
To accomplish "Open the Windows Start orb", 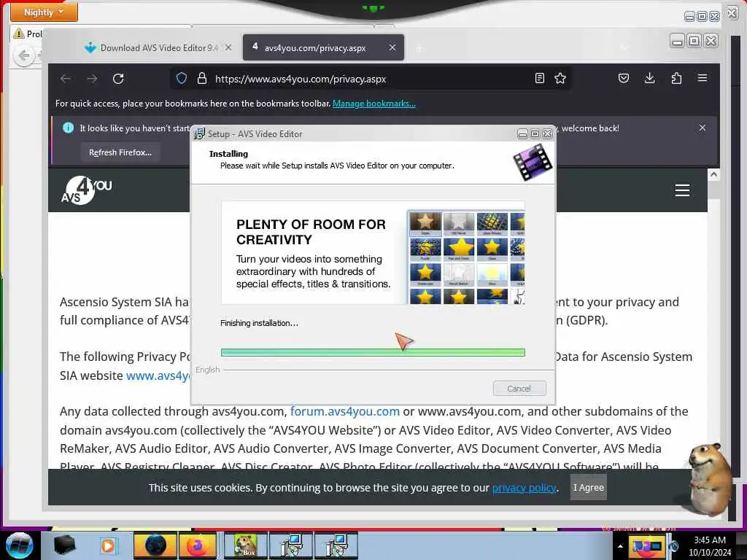I will 19,545.
